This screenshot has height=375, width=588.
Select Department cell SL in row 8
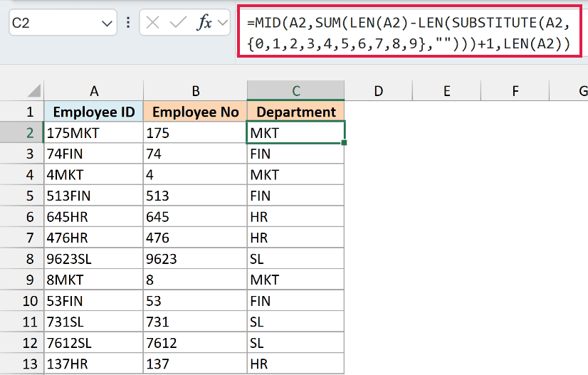coord(296,259)
